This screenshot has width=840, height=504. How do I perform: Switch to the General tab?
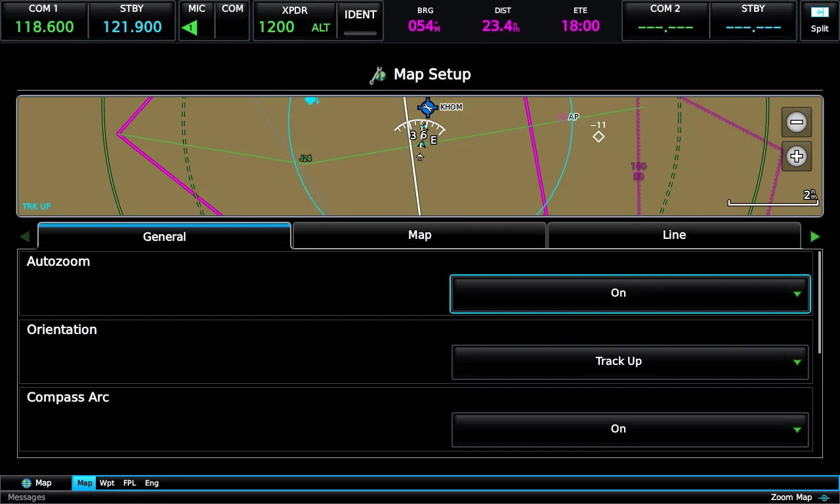pos(164,236)
